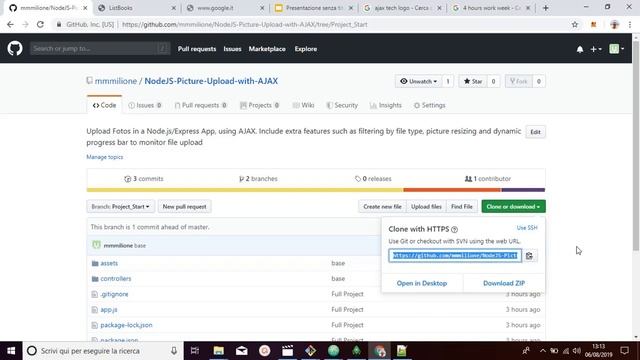Click the Fork button
The height and width of the screenshot is (360, 640).
click(519, 81)
